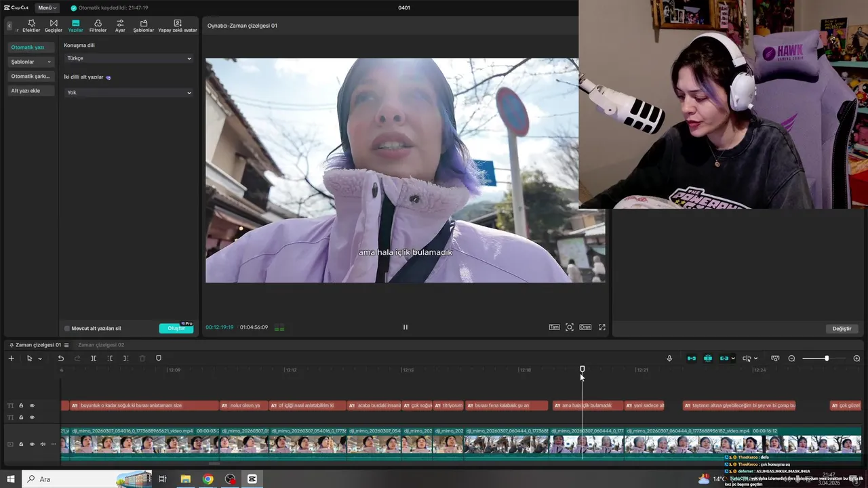This screenshot has width=868, height=488.
Task: Lock the main video track
Action: pos(21,445)
